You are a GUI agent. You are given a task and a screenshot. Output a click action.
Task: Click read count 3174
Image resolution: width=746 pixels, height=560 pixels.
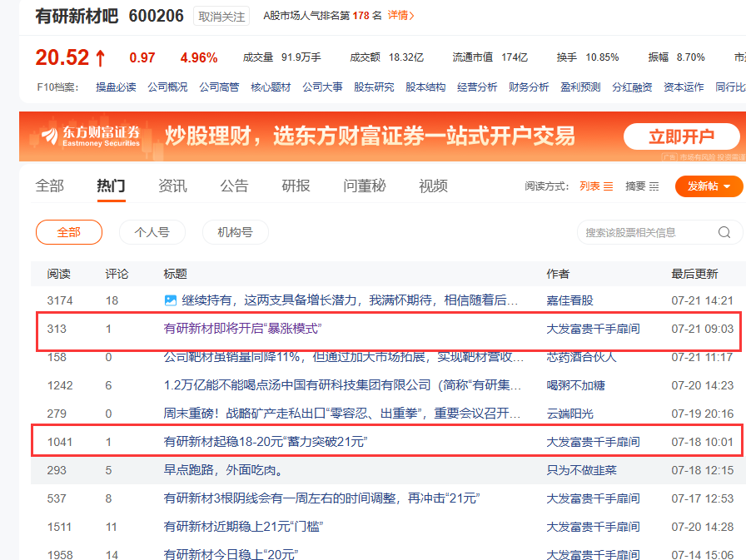tap(60, 300)
